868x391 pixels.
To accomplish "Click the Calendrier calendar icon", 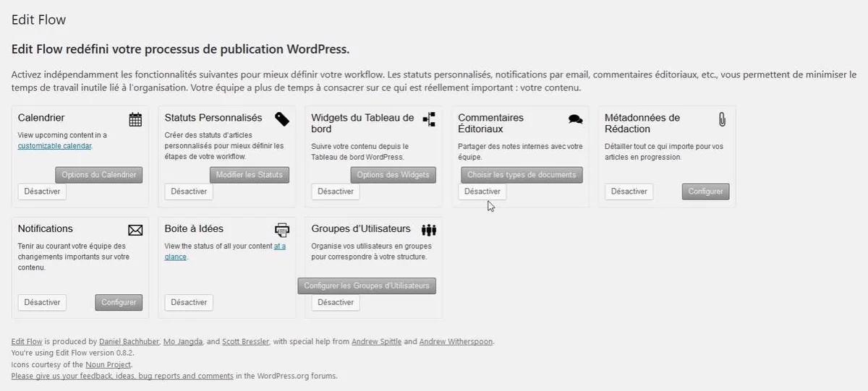I will (x=135, y=120).
